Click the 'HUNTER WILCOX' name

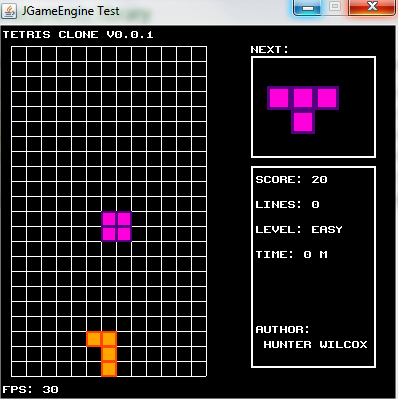[x=315, y=345]
